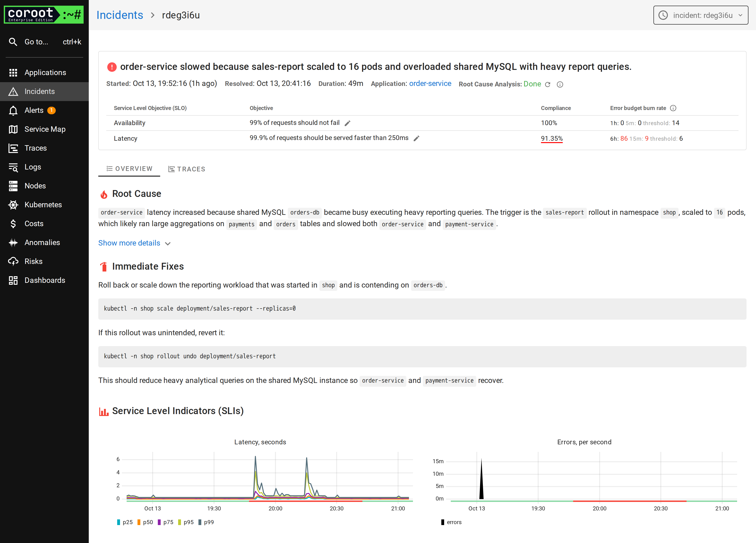This screenshot has width=756, height=543.
Task: Click the Done status text
Action: (532, 84)
